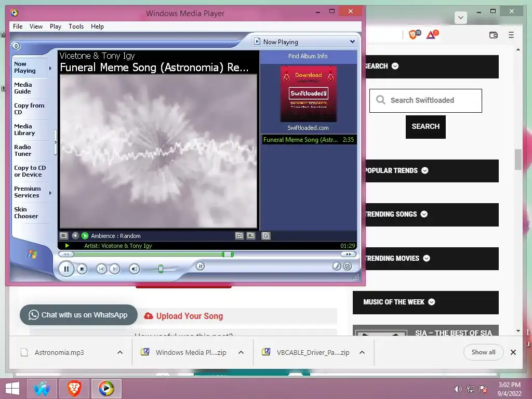Open the equalizer settings icon
The width and height of the screenshot is (532, 399).
(x=201, y=267)
